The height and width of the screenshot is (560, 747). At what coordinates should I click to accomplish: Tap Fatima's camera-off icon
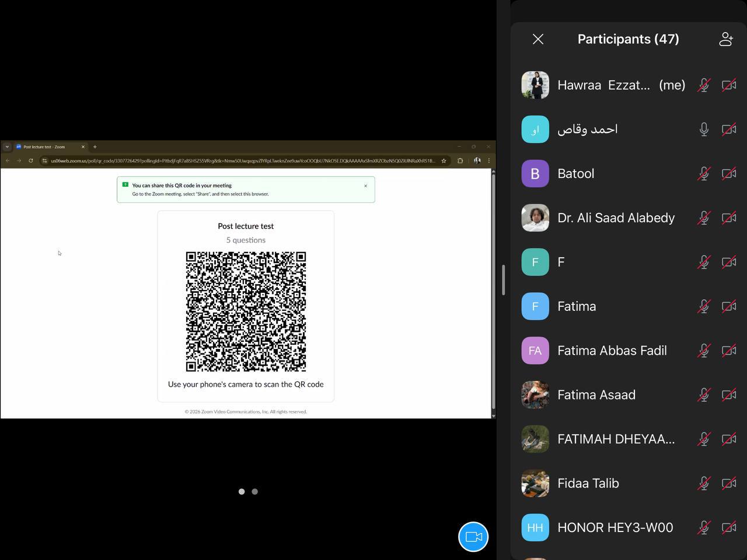(x=729, y=306)
